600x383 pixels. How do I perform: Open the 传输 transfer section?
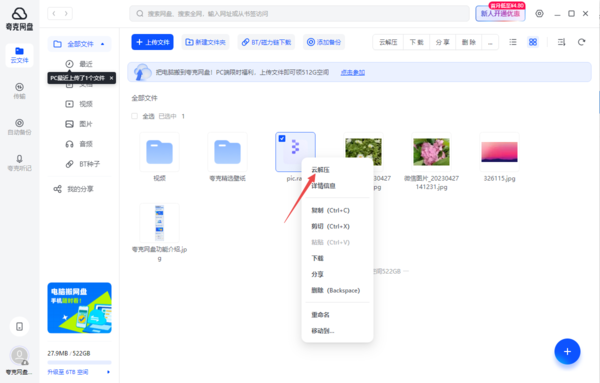(x=20, y=91)
